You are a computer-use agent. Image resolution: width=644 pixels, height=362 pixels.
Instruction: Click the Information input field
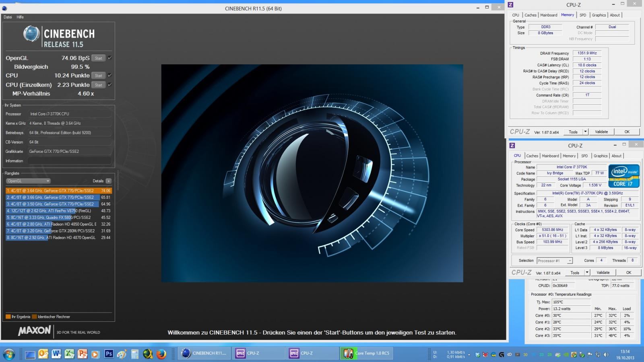[x=70, y=161]
